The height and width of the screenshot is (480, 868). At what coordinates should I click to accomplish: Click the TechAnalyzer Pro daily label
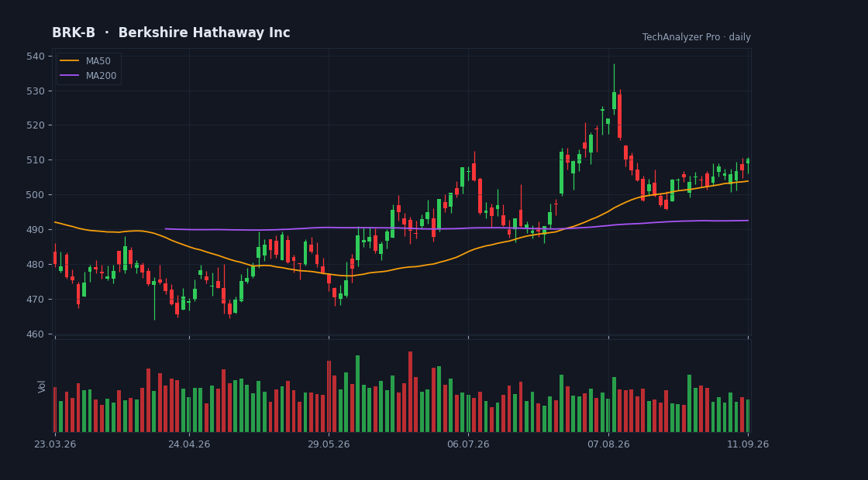point(697,37)
